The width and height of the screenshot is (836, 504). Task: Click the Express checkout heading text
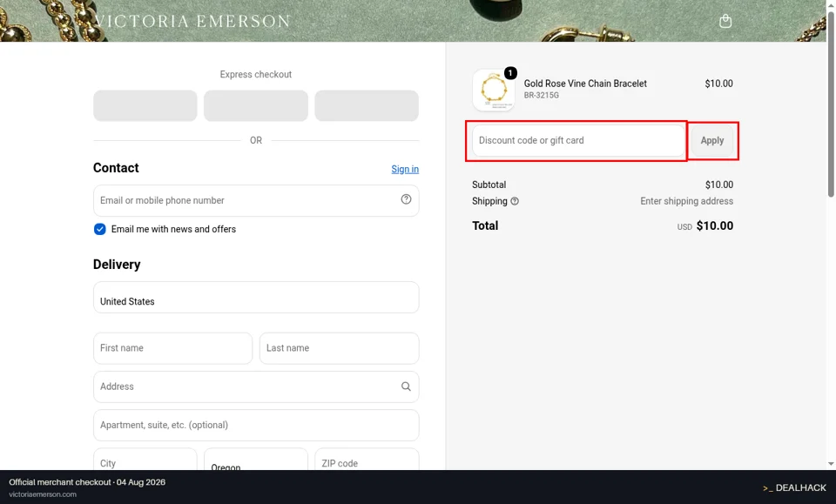click(x=256, y=75)
